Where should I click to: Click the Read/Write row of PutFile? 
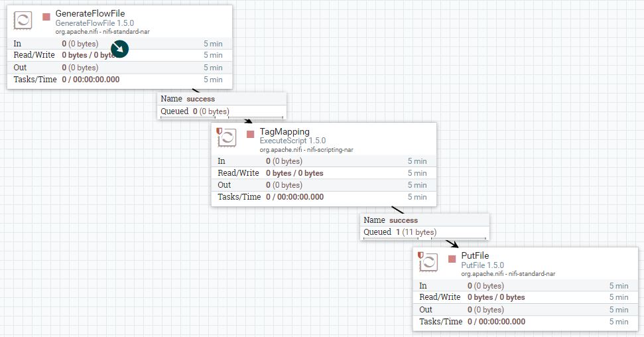click(525, 297)
